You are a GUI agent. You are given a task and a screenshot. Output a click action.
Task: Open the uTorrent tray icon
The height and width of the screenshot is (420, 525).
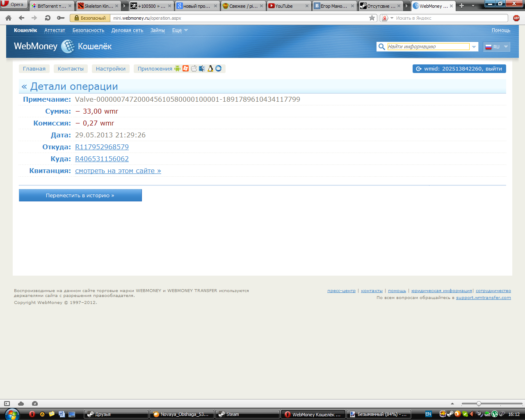tap(495, 414)
